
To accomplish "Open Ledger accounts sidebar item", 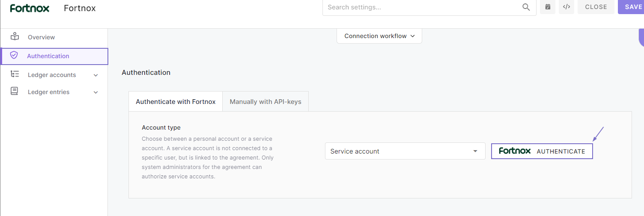I will click(x=54, y=75).
